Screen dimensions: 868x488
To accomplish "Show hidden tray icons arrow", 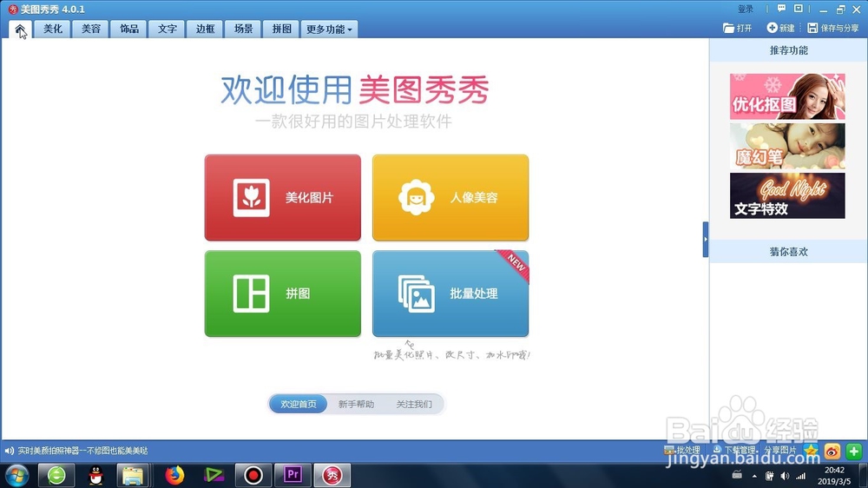I will point(754,476).
